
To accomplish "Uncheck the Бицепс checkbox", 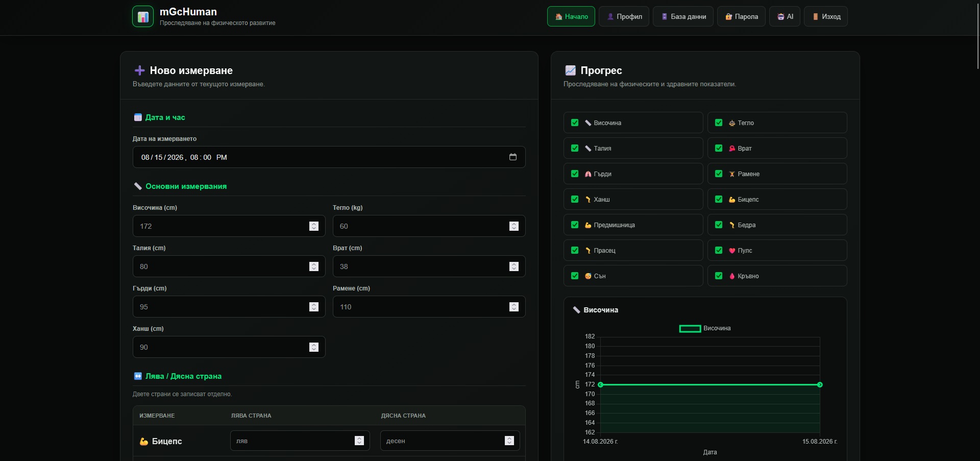I will [x=719, y=199].
